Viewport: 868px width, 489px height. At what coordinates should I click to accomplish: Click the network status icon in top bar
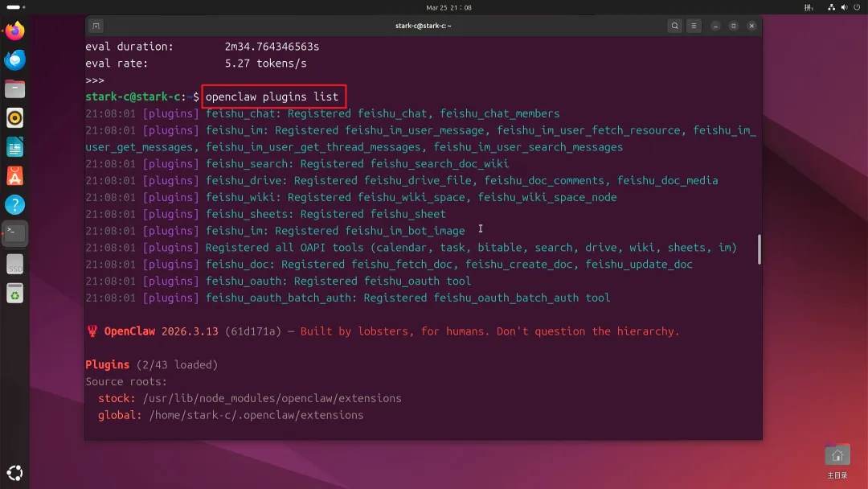(x=831, y=8)
